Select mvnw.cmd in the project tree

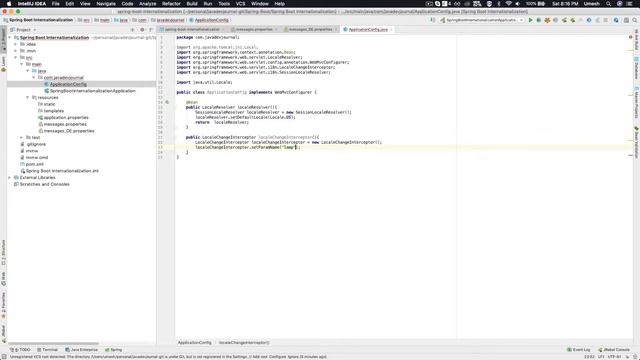[37, 158]
